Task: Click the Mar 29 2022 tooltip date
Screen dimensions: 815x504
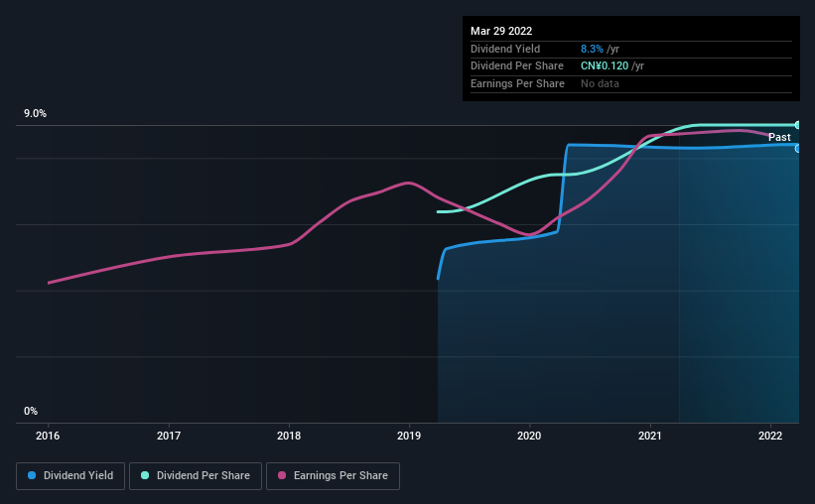Action: pos(501,31)
